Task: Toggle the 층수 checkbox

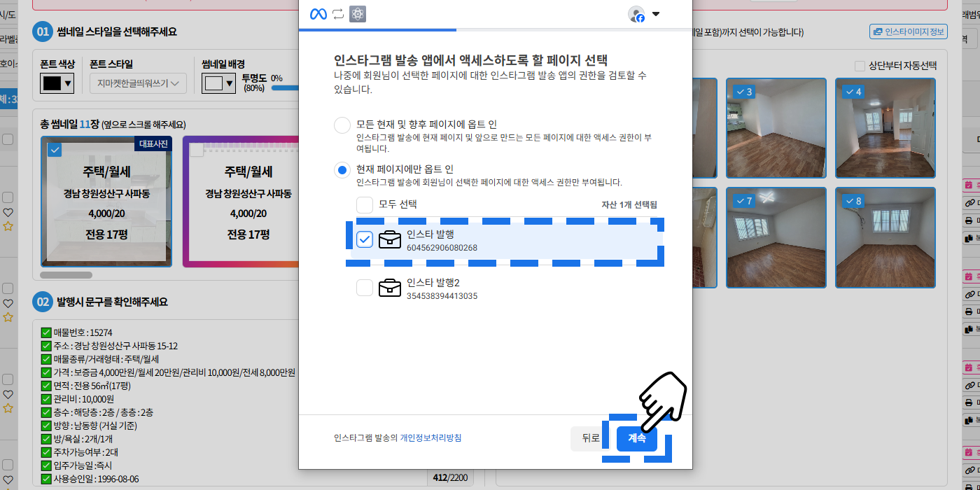Action: (46, 412)
